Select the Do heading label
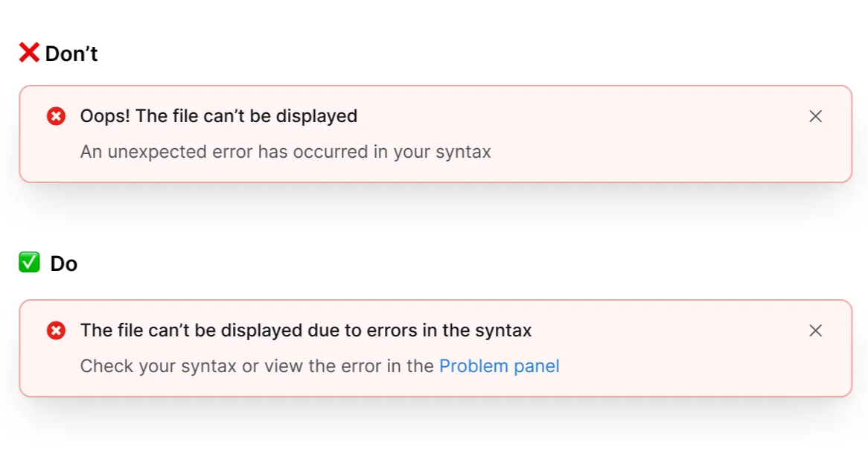The height and width of the screenshot is (457, 868). tap(66, 263)
